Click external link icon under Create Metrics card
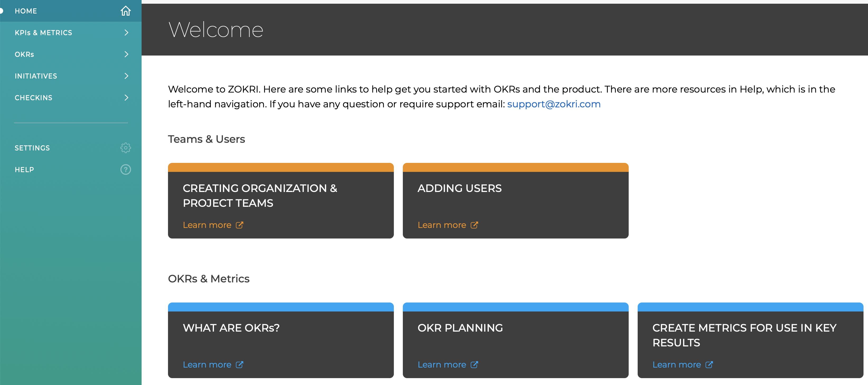 [709, 365]
